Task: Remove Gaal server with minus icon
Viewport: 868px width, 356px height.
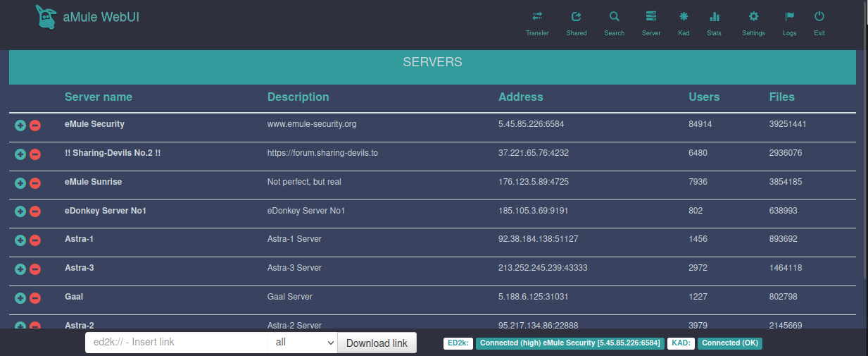Action: click(x=34, y=298)
